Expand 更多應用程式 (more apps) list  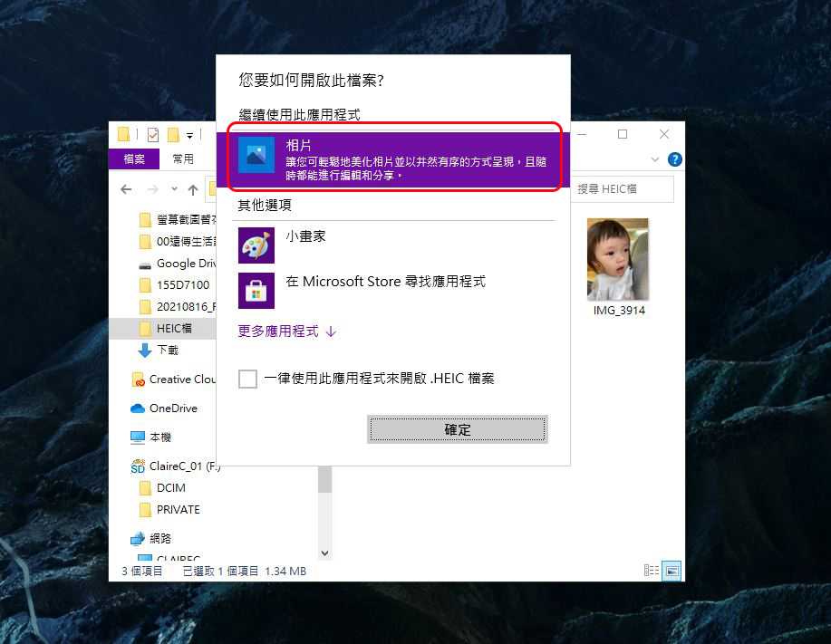point(286,332)
